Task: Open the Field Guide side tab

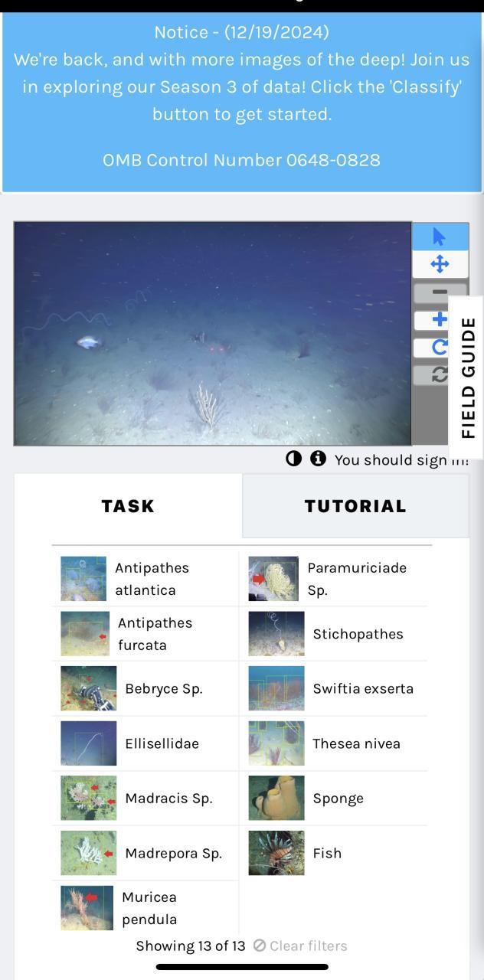Action: click(x=466, y=377)
